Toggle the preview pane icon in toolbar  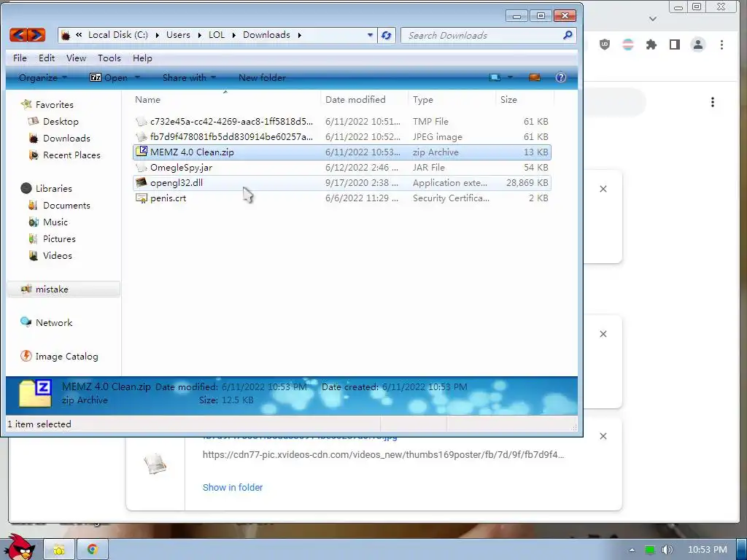click(535, 77)
